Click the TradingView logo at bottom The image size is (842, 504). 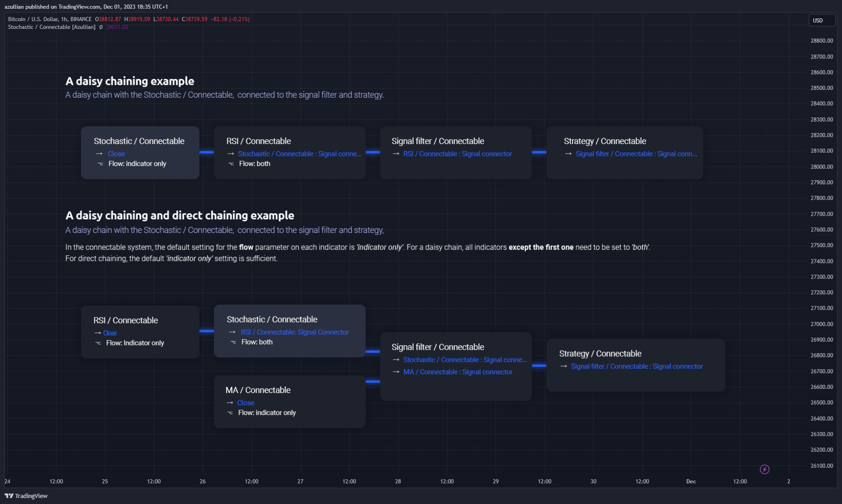coord(26,496)
